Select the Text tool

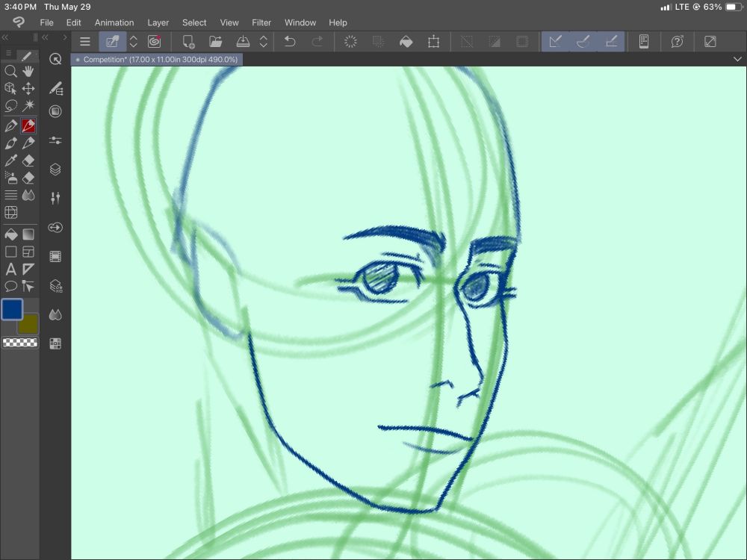click(x=10, y=269)
